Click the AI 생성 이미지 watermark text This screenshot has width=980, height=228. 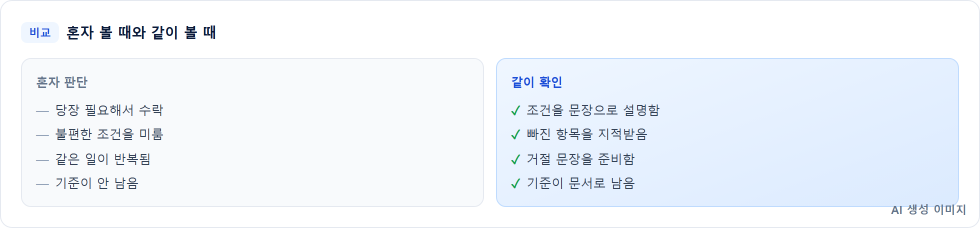(x=928, y=209)
